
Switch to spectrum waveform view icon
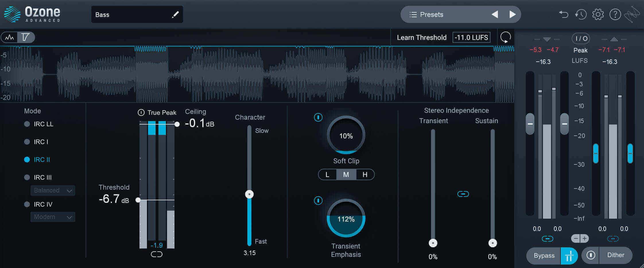tap(9, 37)
